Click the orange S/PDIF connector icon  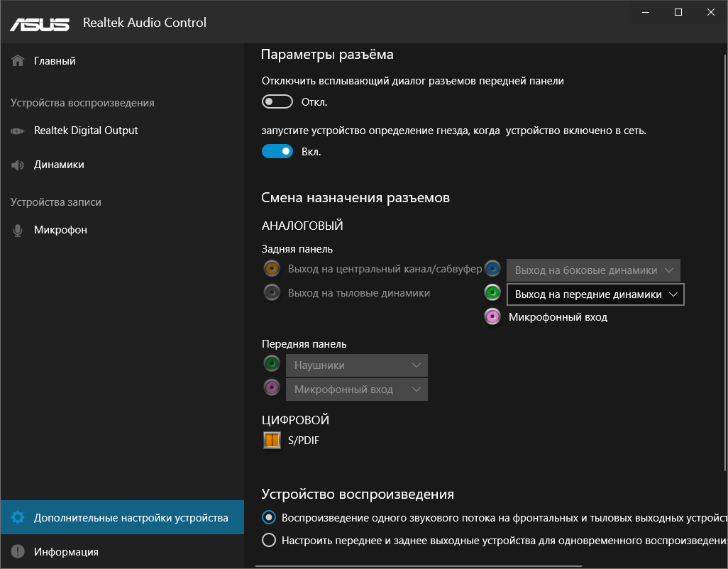[272, 440]
